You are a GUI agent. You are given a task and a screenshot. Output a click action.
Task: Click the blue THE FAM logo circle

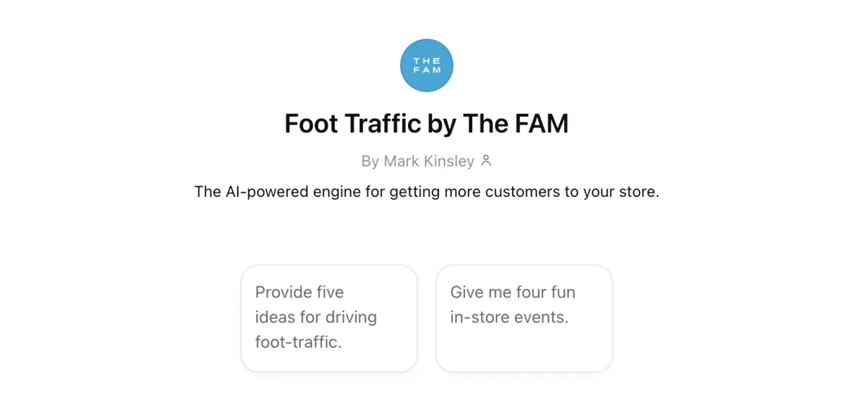tap(427, 65)
